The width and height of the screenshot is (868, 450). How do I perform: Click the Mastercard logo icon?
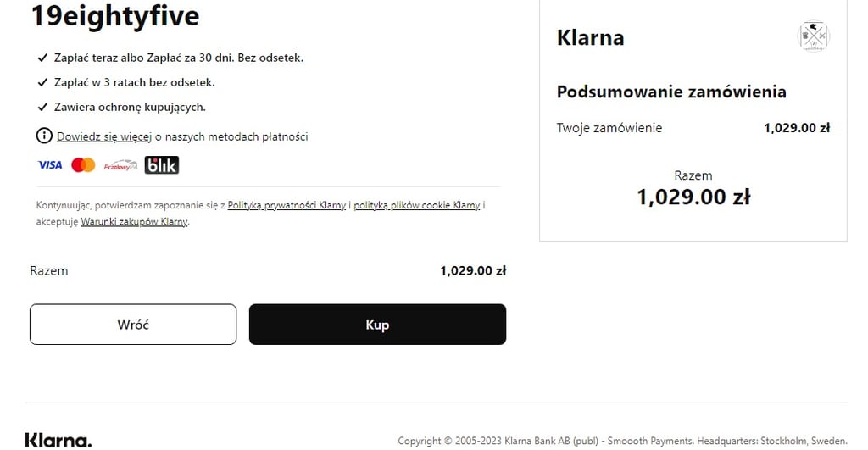pos(84,165)
